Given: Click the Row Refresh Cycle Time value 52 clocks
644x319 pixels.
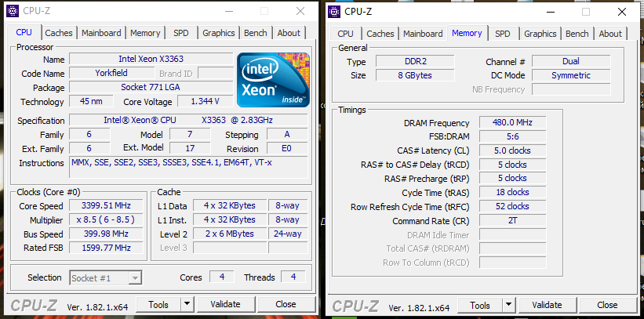Looking at the screenshot, I should pyautogui.click(x=512, y=206).
